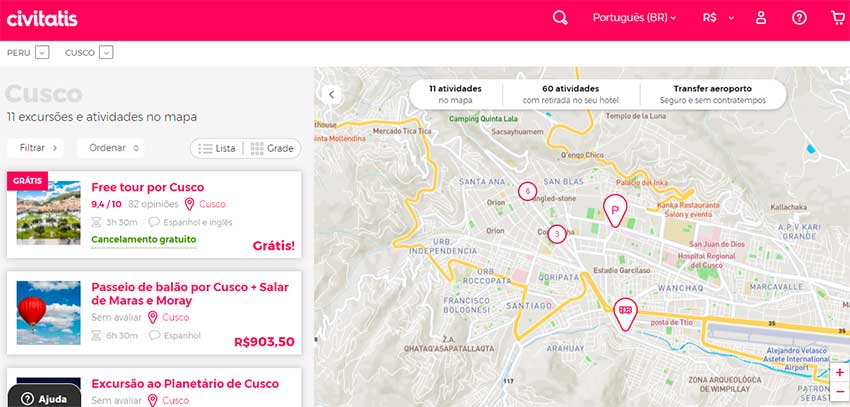Open the search magnifier icon
This screenshot has width=850, height=407.
point(560,18)
